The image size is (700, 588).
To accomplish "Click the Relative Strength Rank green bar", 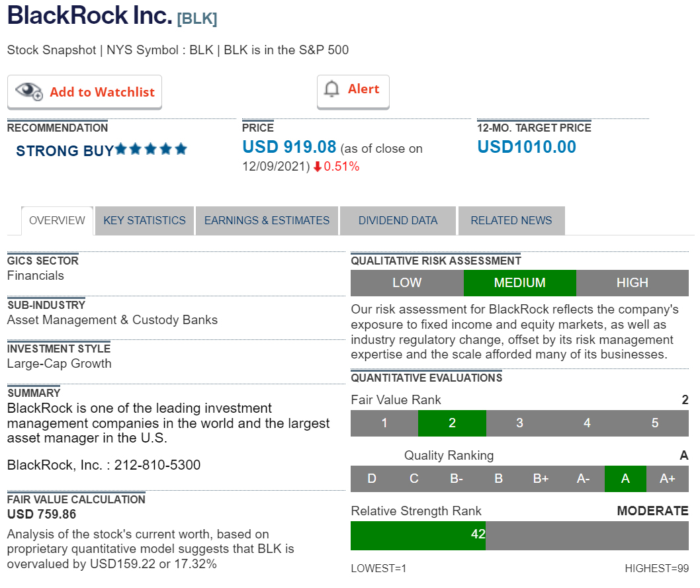I will click(417, 535).
